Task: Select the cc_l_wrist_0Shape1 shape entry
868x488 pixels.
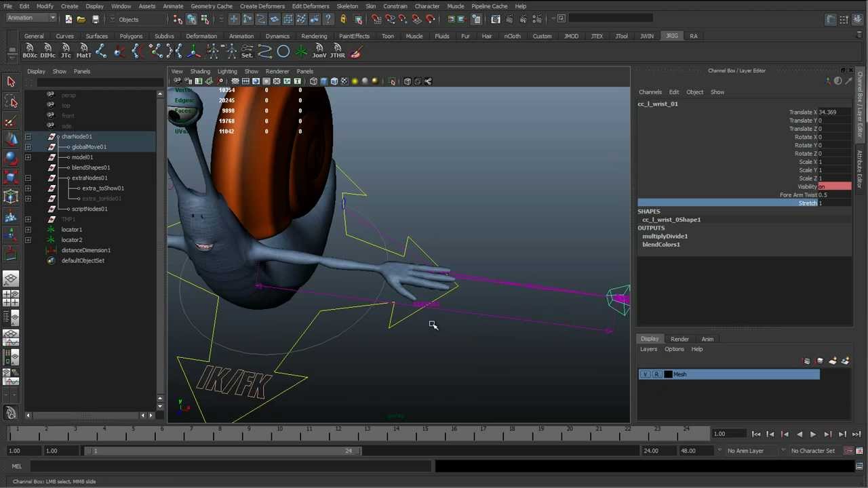Action: click(x=671, y=220)
